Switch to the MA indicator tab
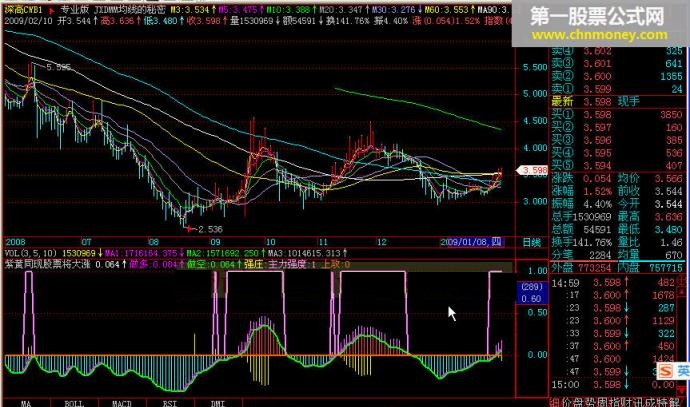The width and height of the screenshot is (690, 407). tap(26, 403)
